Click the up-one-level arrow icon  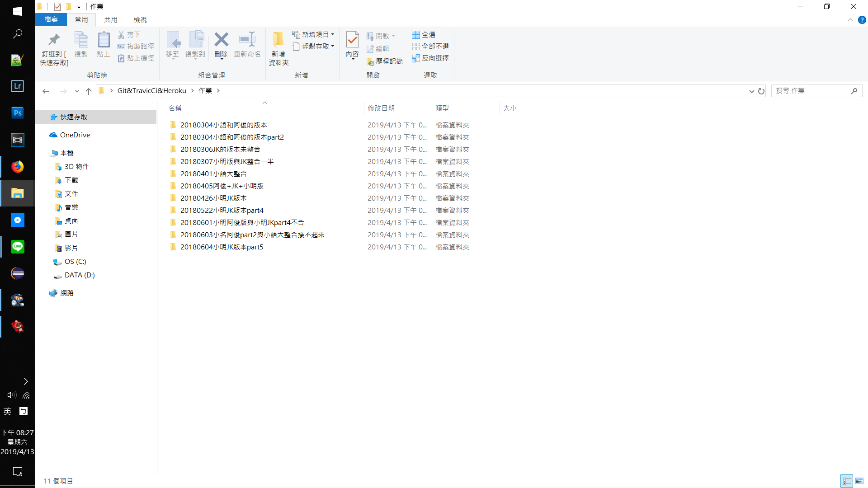(x=89, y=91)
